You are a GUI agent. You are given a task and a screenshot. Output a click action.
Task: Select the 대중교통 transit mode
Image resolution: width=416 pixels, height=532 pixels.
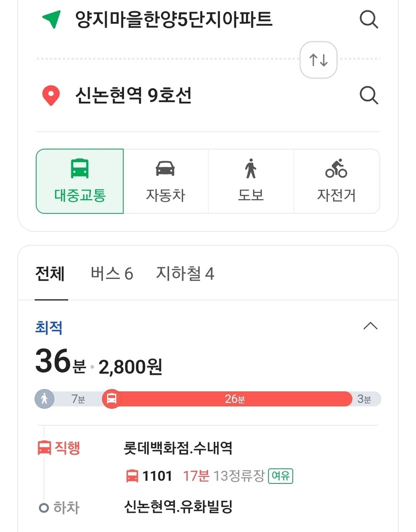[x=80, y=181]
